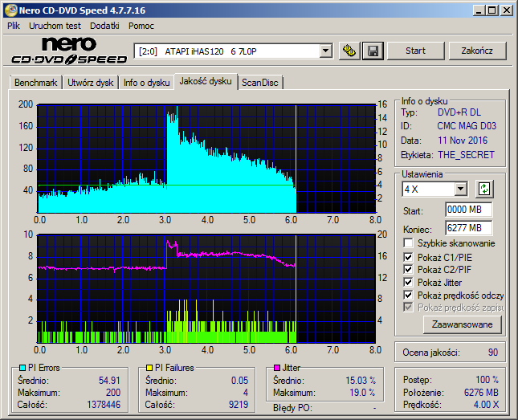Click the Zakończ button
The height and width of the screenshot is (420, 518).
(x=477, y=51)
